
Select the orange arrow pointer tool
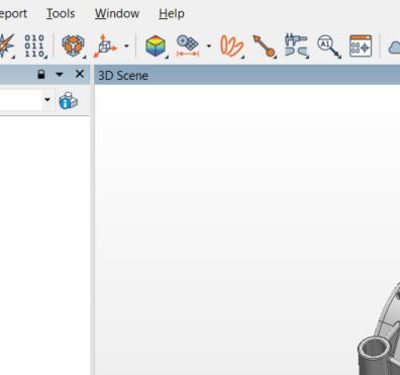coord(264,46)
